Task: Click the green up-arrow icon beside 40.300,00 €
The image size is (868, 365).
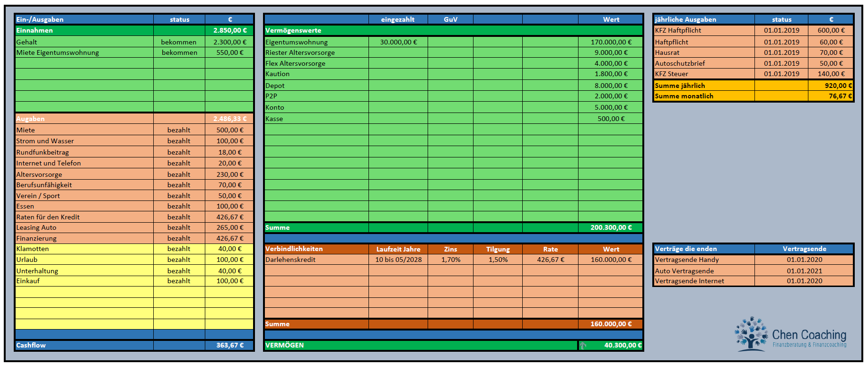Action: coord(583,346)
